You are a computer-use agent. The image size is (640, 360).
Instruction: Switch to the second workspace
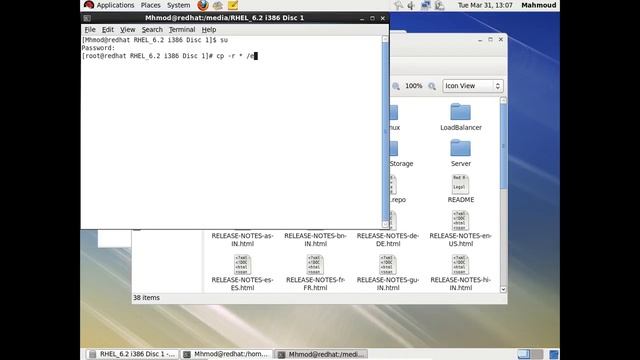[x=537, y=354]
